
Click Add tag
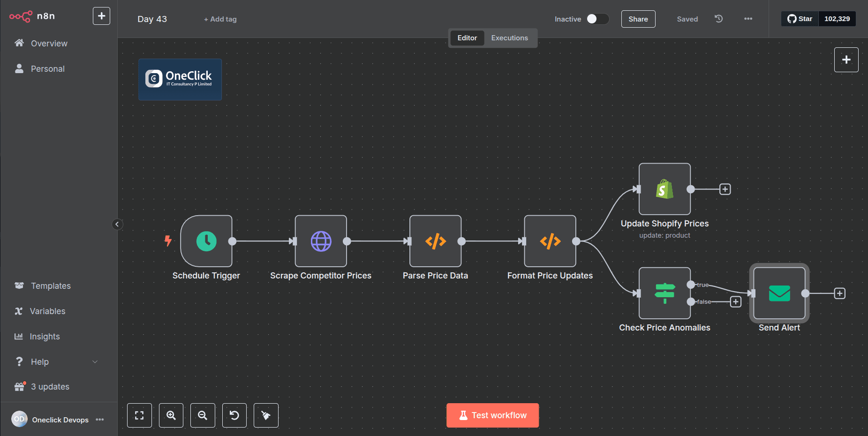[x=220, y=19]
